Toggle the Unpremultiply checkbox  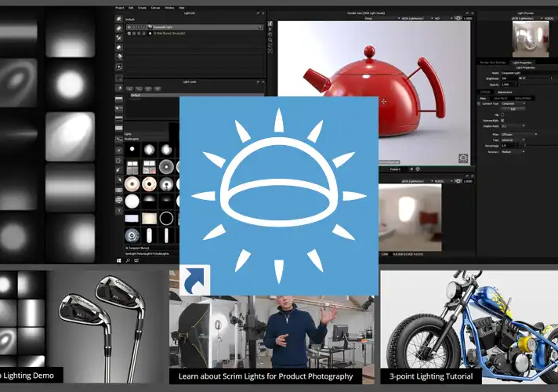[502, 120]
